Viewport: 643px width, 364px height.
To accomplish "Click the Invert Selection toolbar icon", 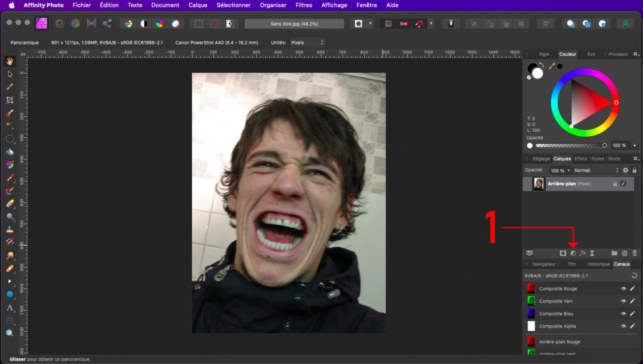I will point(230,24).
